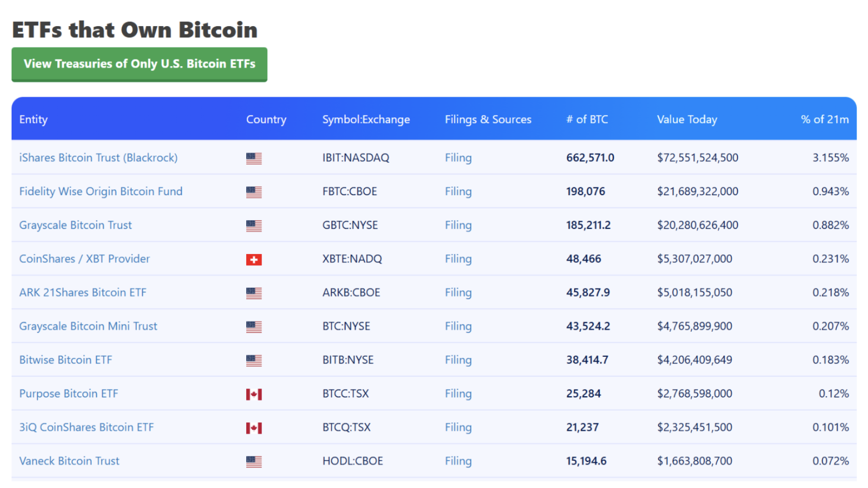Open Vaneck Bitcoin Trust link

[x=69, y=461]
